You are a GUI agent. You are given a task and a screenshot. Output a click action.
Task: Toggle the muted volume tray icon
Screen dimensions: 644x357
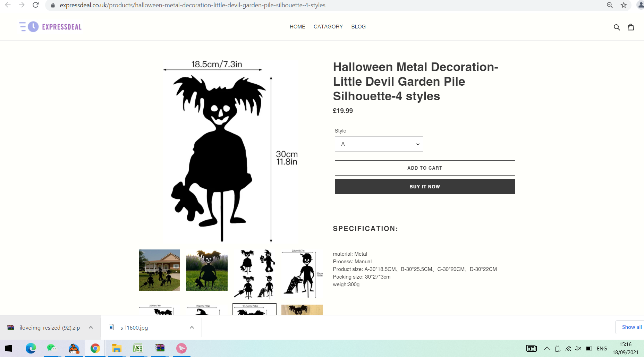coord(578,348)
